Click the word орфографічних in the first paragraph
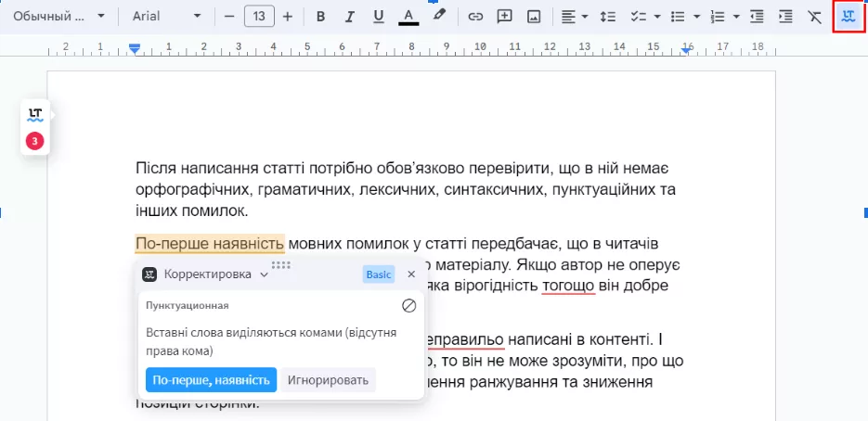The width and height of the screenshot is (868, 421). pyautogui.click(x=193, y=190)
